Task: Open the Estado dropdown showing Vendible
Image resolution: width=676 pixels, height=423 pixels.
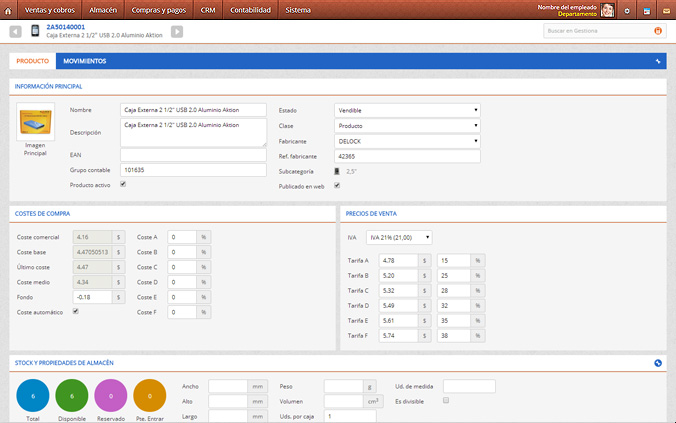Action: tap(407, 110)
